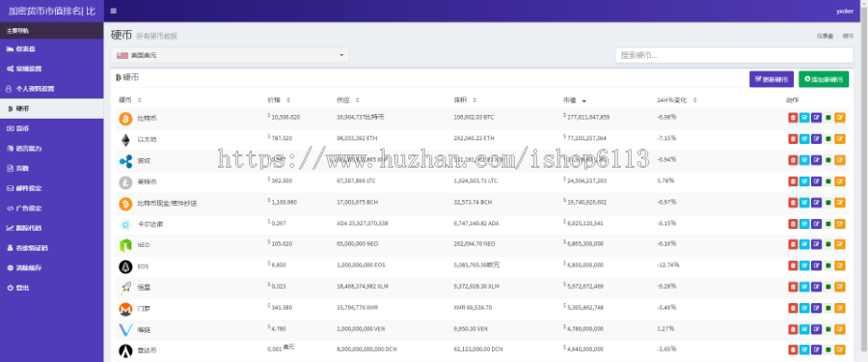This screenshot has height=362, width=868.
Task: Toggle the green status square in ADA row
Action: tap(828, 224)
